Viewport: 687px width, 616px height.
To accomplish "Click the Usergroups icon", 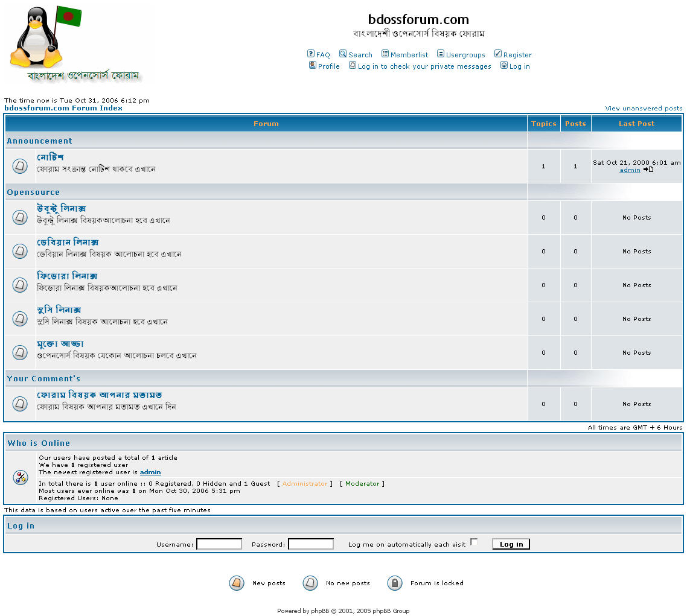I will click(440, 54).
